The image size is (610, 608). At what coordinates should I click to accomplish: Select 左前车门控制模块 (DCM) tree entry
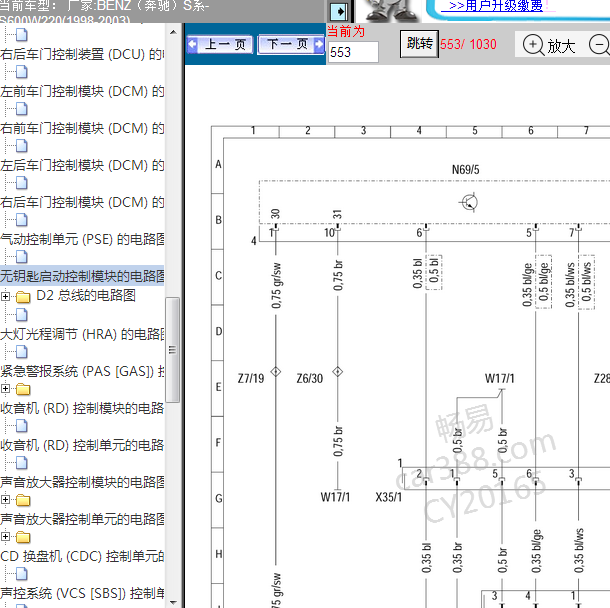click(82, 91)
